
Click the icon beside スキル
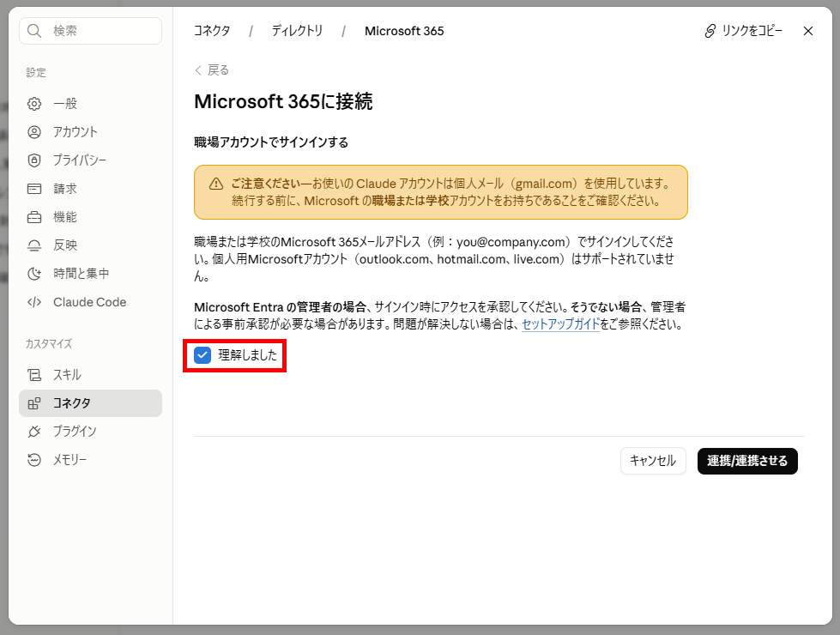coord(34,375)
